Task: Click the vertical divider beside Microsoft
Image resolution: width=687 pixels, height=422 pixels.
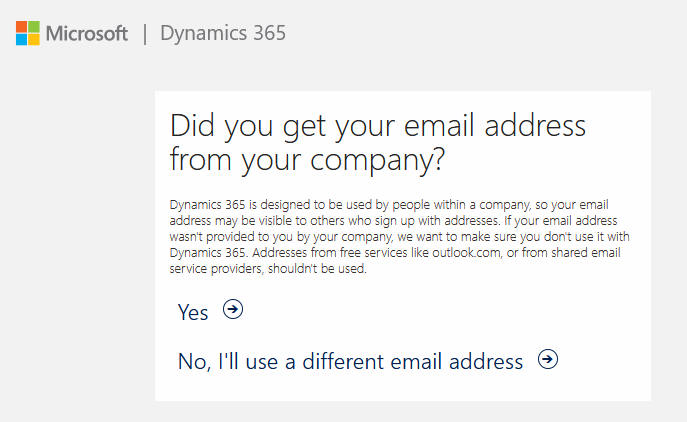Action: click(x=145, y=34)
